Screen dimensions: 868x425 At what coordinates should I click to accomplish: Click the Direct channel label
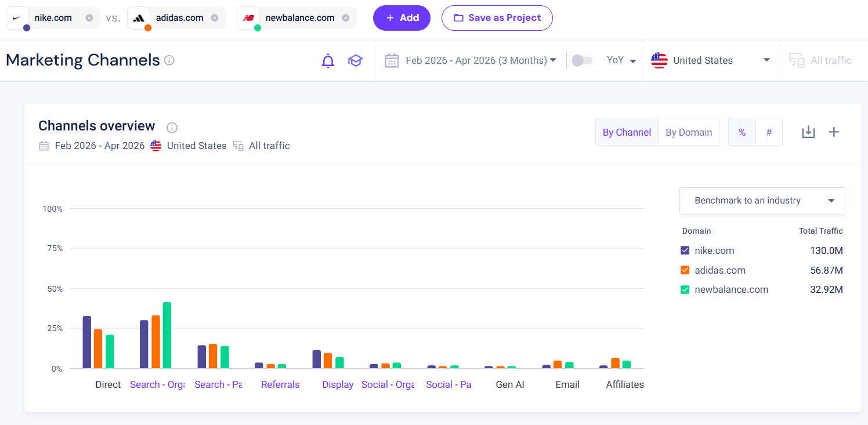[x=108, y=385]
